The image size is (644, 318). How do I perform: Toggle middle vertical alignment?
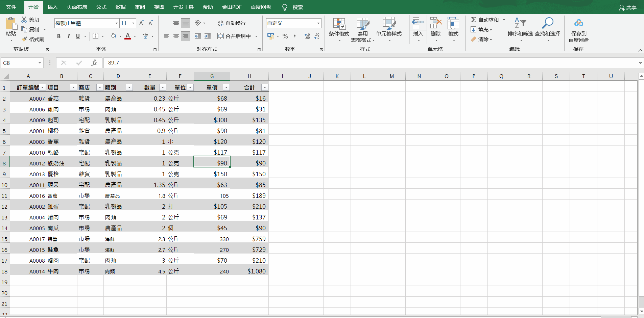click(176, 23)
